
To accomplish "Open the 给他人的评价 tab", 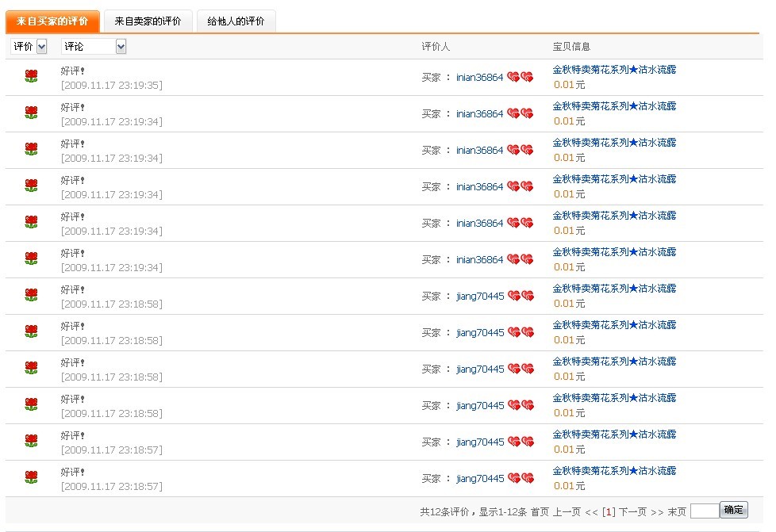I will pos(236,21).
